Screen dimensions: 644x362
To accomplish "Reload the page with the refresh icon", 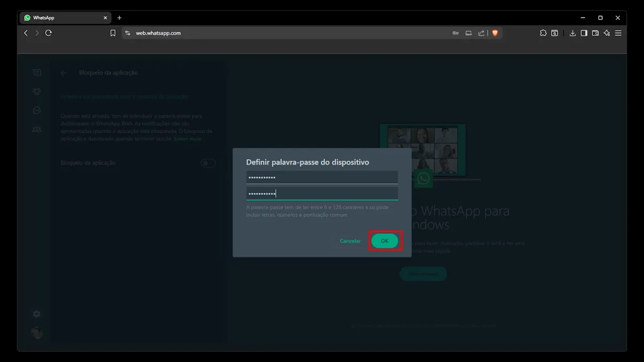I will 48,33.
